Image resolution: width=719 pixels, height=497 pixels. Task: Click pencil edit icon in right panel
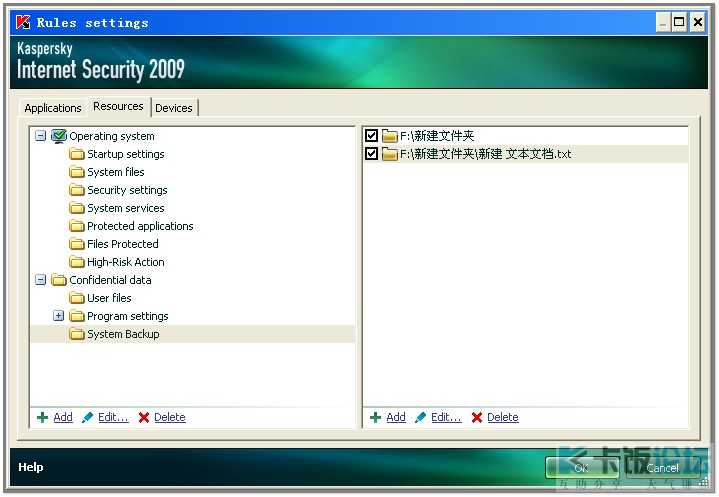coord(420,417)
